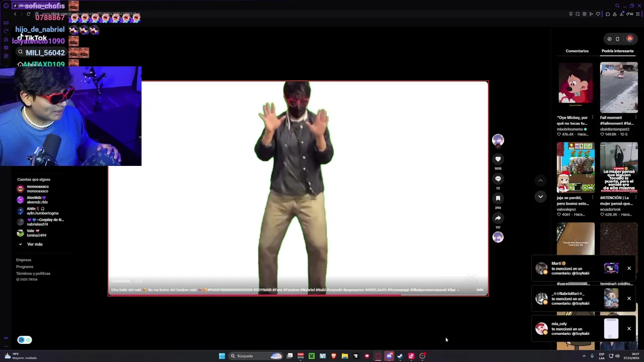644x362 pixels.
Task: Open the browser extensions puzzle icon
Action: click(608, 14)
